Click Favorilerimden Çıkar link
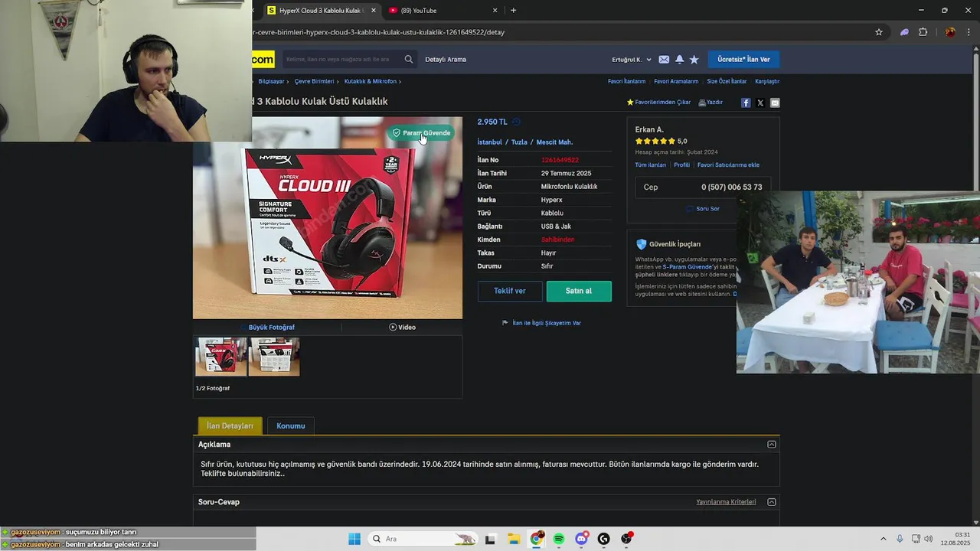Screen dimensions: 980x551 click(658, 103)
